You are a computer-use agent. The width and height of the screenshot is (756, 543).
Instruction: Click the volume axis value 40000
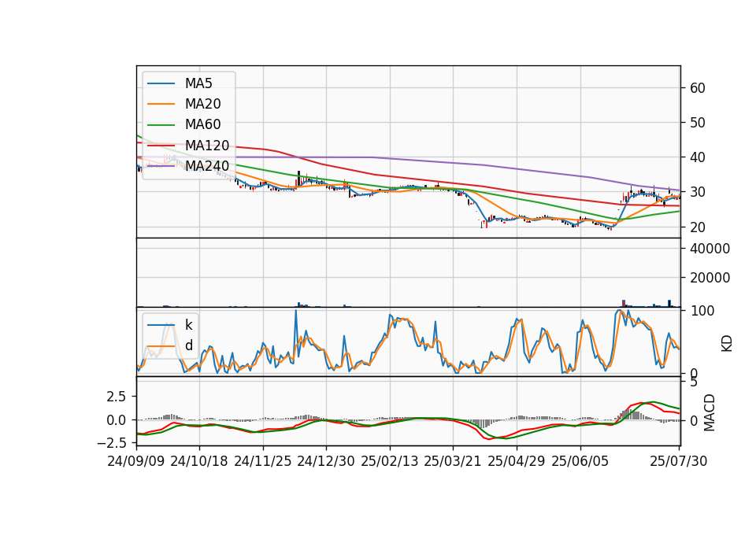(710, 249)
